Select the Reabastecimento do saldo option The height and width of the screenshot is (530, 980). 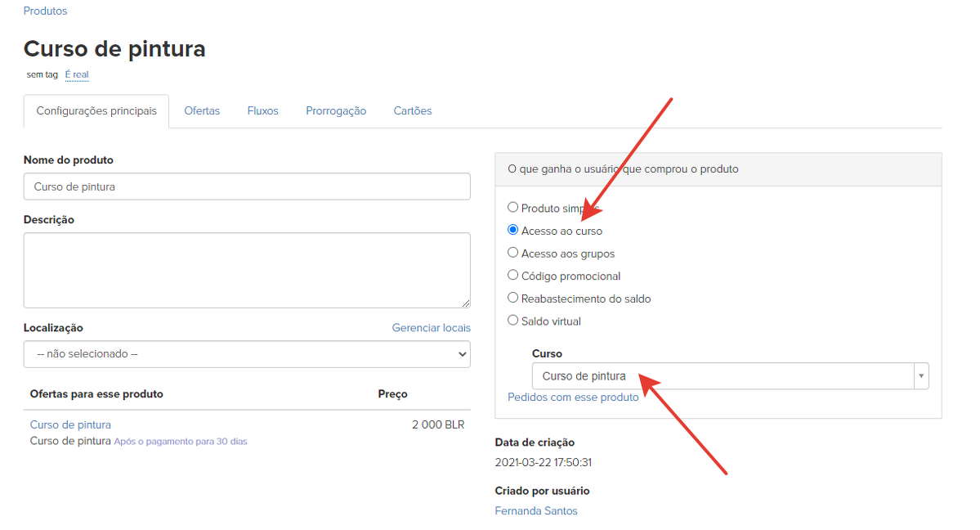pos(513,298)
